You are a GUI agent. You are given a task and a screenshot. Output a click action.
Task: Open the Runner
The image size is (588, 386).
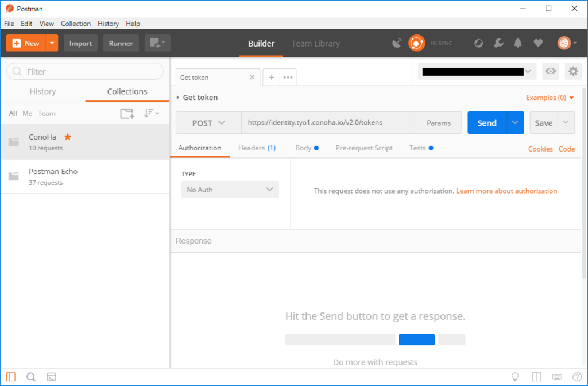point(121,43)
